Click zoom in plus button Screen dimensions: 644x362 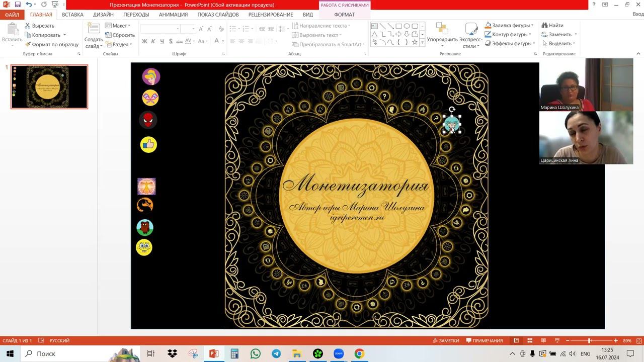[616, 340]
